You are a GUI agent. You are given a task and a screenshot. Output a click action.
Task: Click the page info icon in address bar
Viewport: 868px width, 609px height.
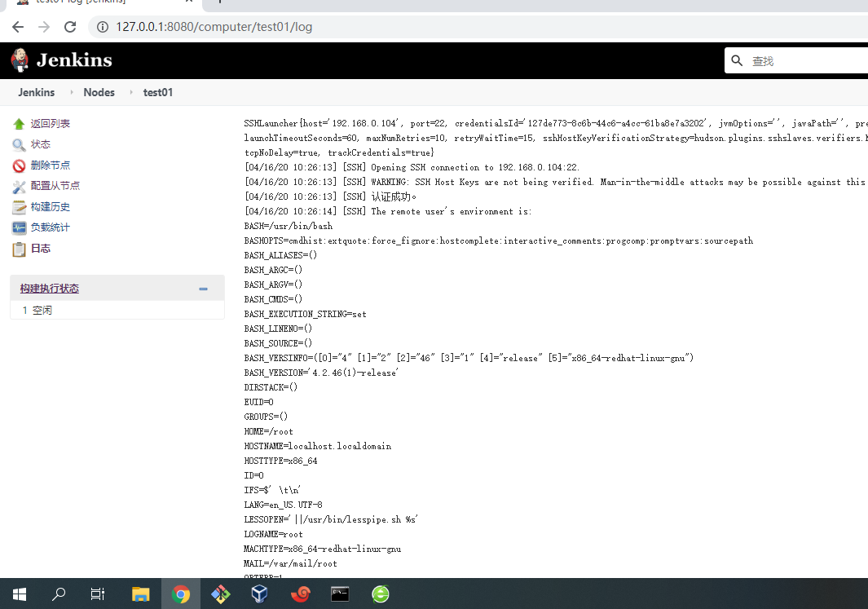click(102, 26)
